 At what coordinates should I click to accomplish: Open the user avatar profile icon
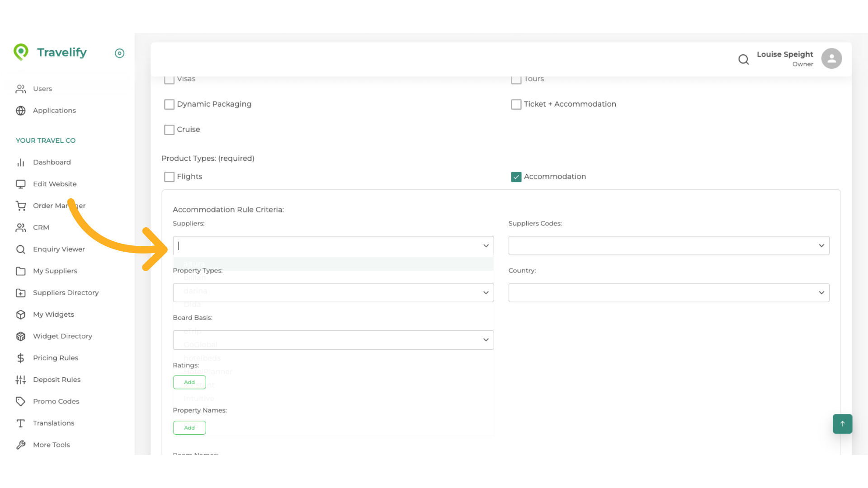click(x=831, y=59)
